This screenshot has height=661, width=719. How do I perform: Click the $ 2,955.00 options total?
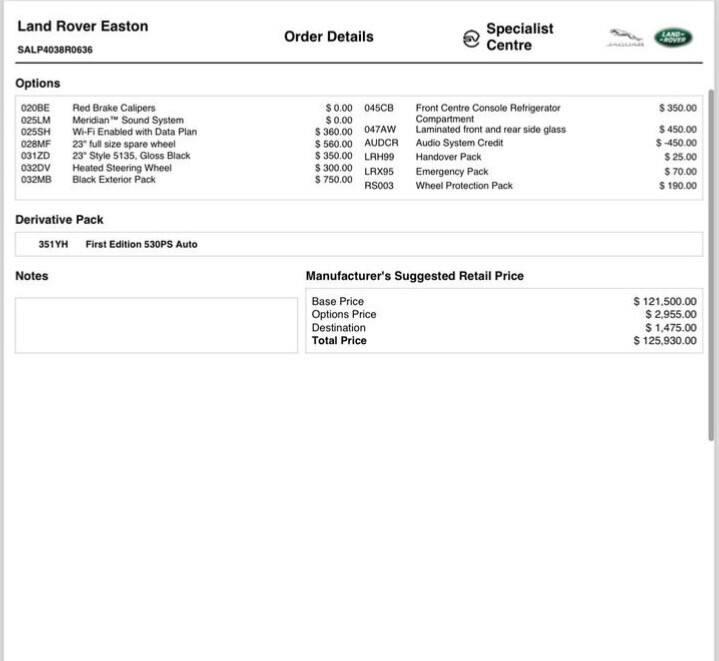(x=671, y=314)
